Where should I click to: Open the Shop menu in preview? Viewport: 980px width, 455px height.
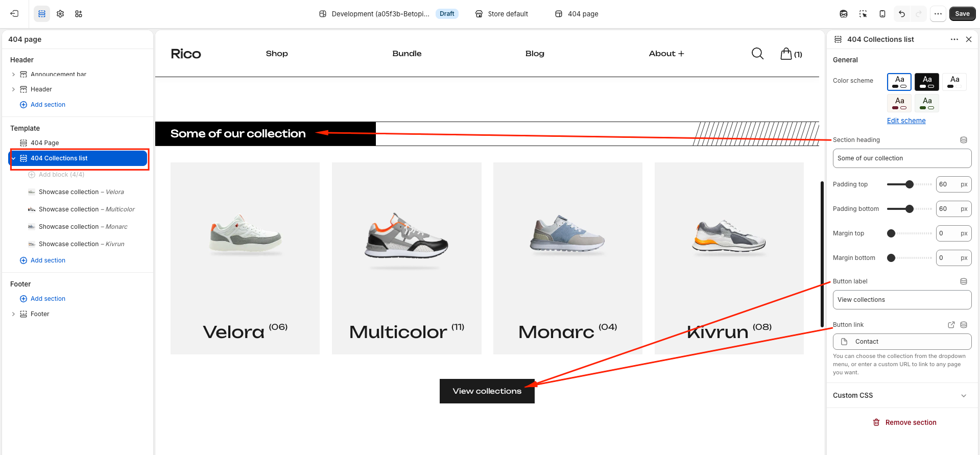pyautogui.click(x=277, y=54)
